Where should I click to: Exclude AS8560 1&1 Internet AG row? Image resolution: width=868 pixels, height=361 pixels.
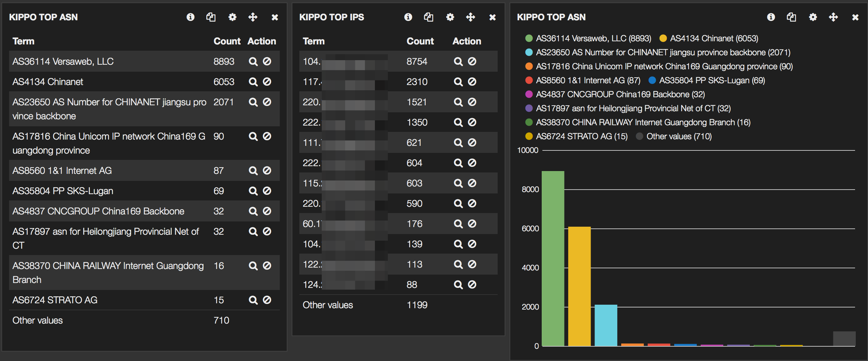(x=267, y=171)
